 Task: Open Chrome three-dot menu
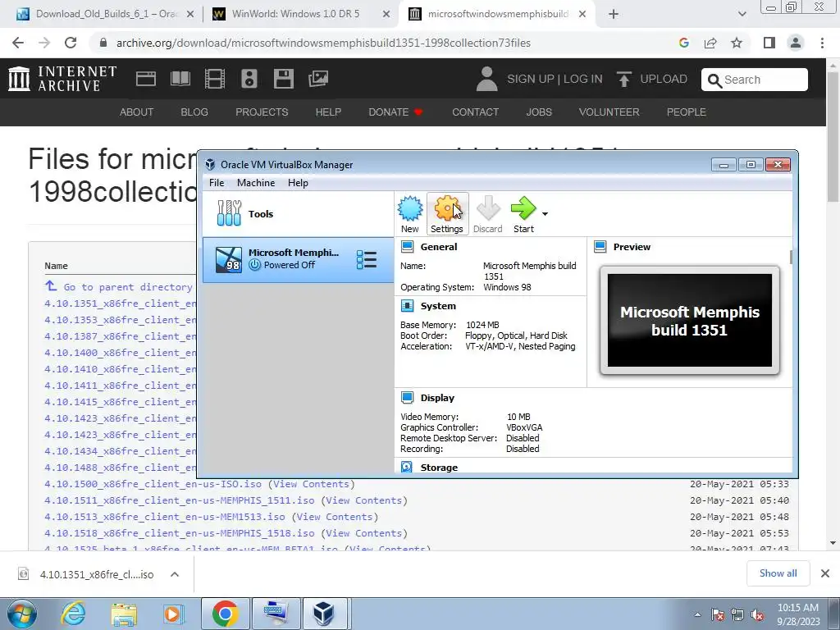point(822,43)
